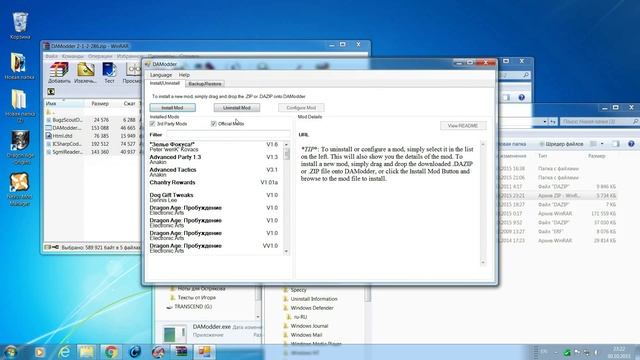Switch to the Install/Uninstall tab
The image size is (640, 360).
pos(165,83)
